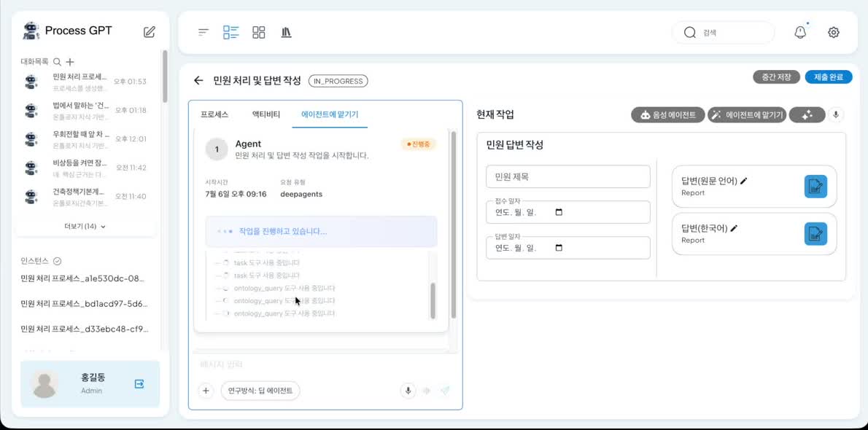Open instance 민원 처리 프로세스_d33ebc48
The width and height of the screenshot is (868, 430).
tap(84, 329)
